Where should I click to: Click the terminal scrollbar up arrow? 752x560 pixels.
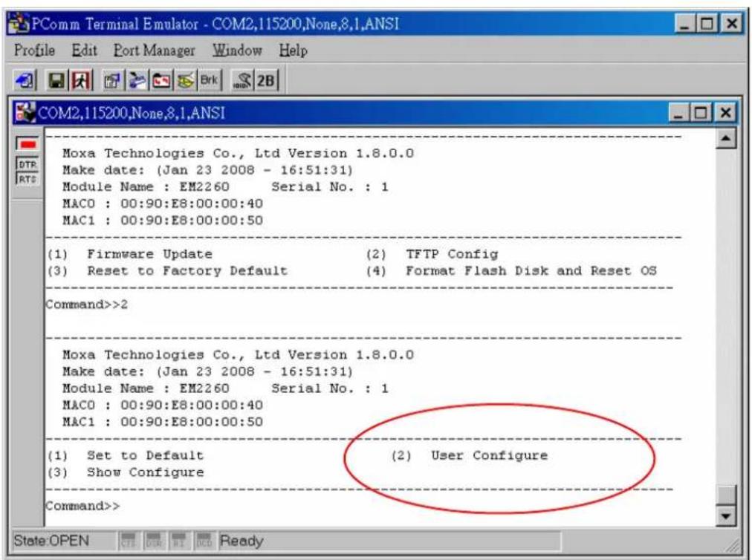click(x=726, y=139)
